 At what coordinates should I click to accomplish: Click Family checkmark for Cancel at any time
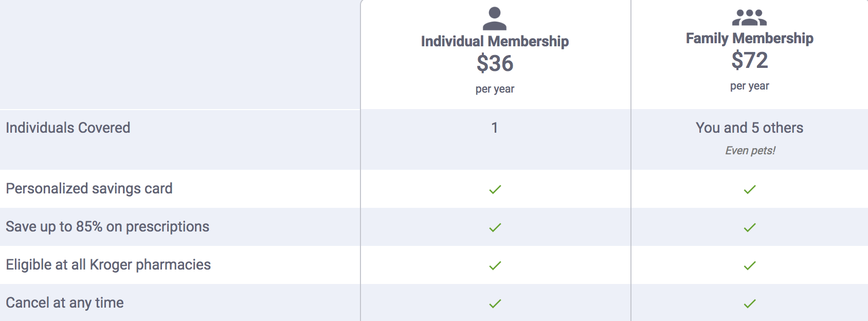[750, 304]
